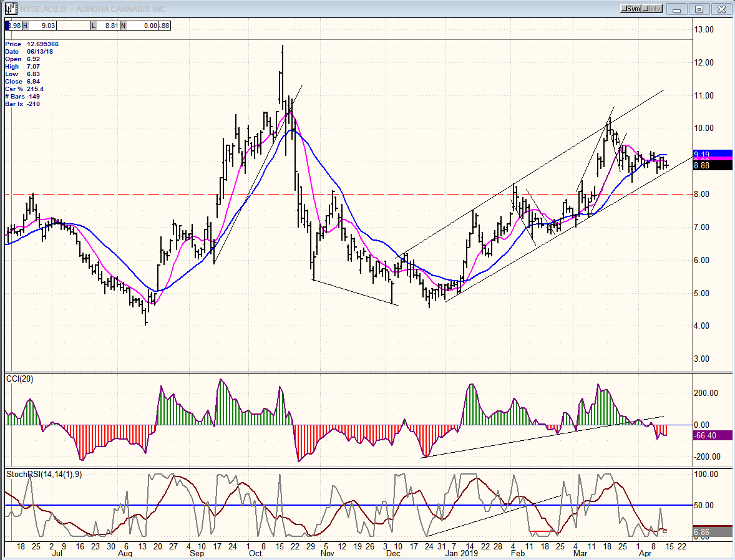Click the 6.86 StochRSI value tag

coord(713,533)
